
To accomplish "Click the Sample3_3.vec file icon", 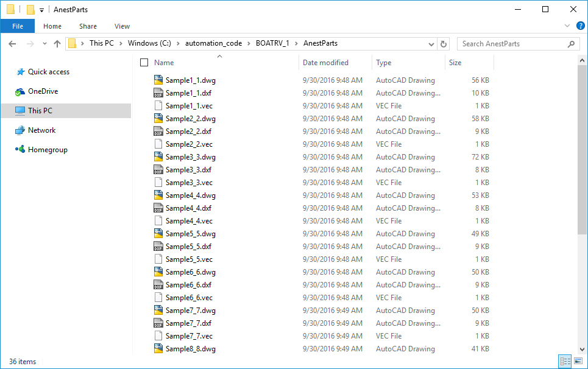I will 158,183.
